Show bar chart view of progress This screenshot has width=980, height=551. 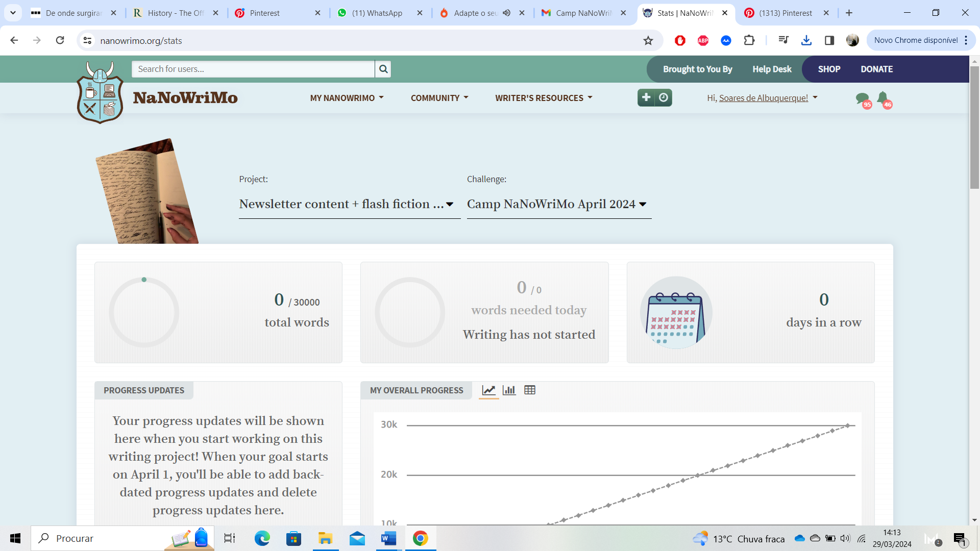pyautogui.click(x=509, y=390)
